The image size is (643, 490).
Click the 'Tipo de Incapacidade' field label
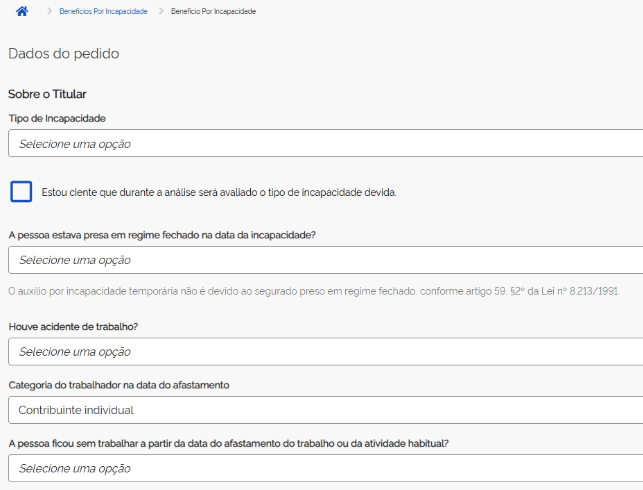point(56,118)
